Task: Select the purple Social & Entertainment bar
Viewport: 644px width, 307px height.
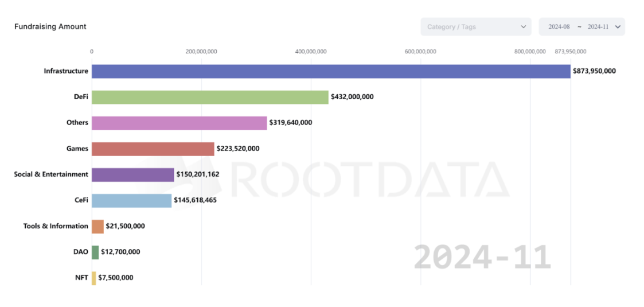Action: [132, 174]
